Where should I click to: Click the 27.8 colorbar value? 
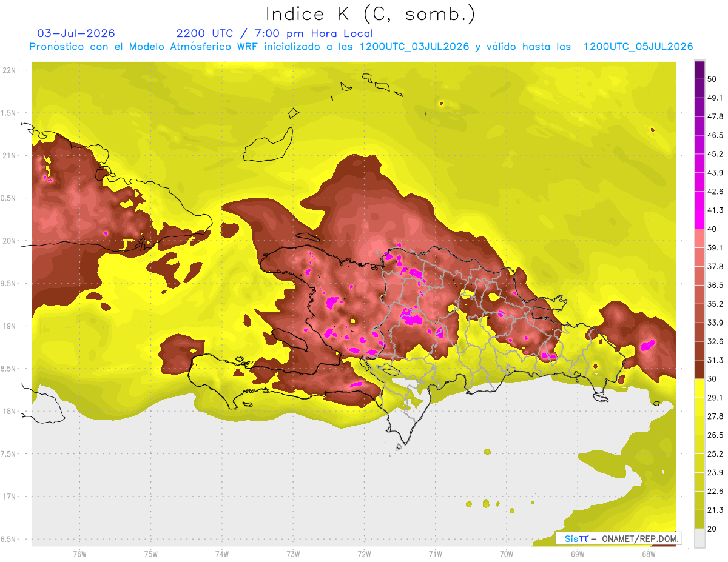tap(715, 416)
